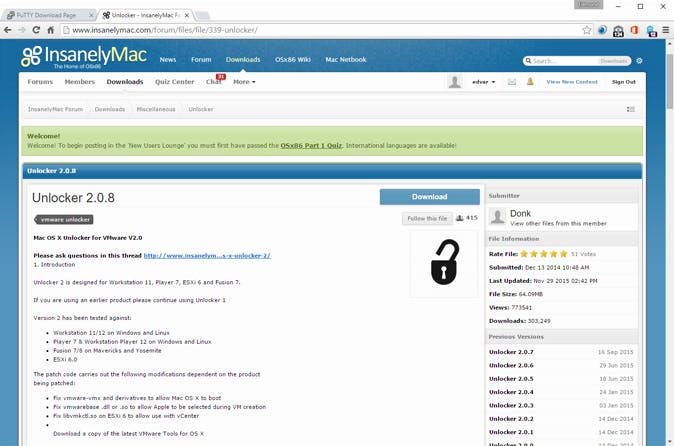Open previous version Unlocker 2.0.5
This screenshot has height=446, width=674.
pyautogui.click(x=511, y=379)
